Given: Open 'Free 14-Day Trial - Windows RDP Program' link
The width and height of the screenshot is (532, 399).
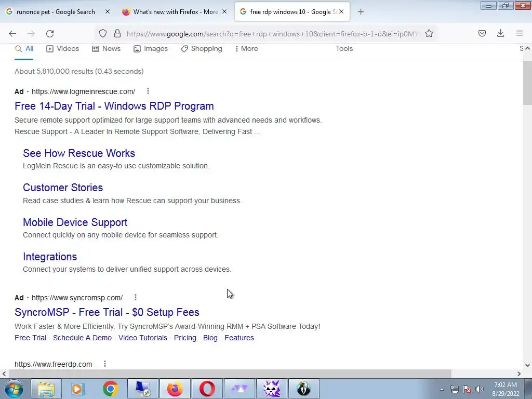Looking at the screenshot, I should (114, 106).
